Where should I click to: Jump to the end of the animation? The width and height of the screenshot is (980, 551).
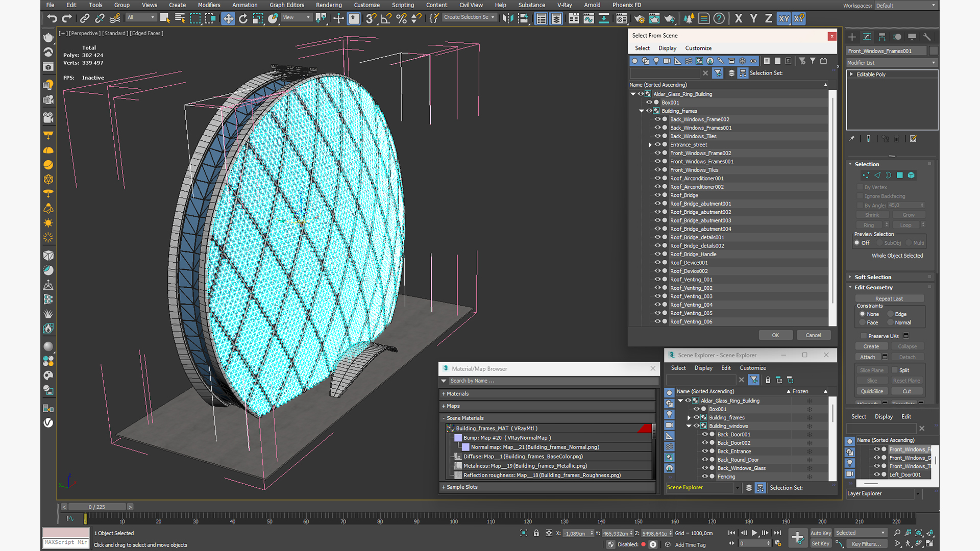coord(777,533)
